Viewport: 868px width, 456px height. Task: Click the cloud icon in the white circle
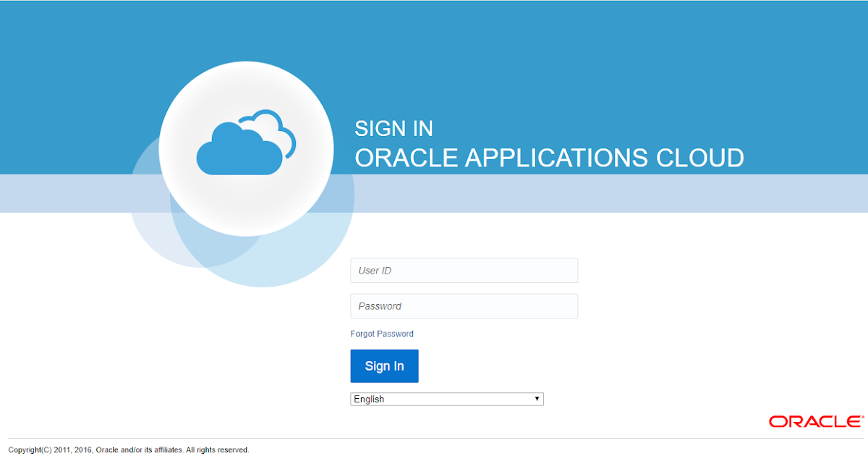tap(242, 148)
